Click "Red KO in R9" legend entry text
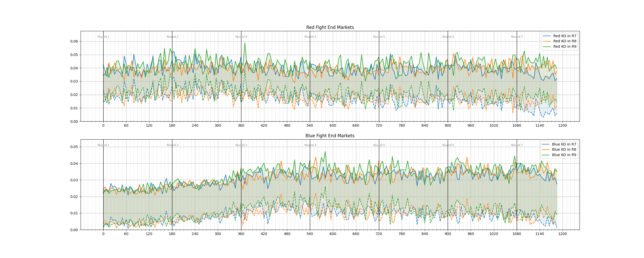Viewport: 644px width, 258px height. (565, 46)
